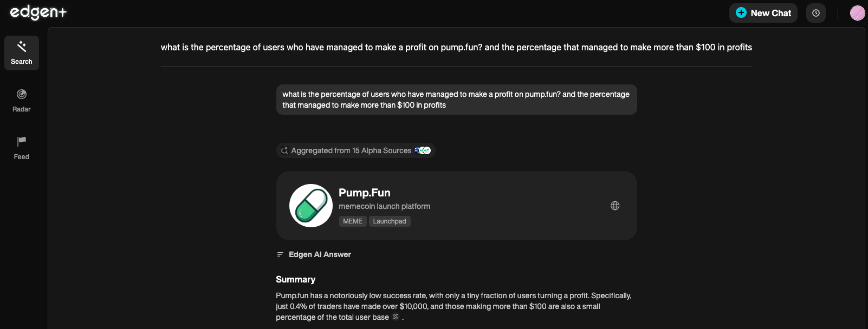Click the Edgen AI Answer list icon
Image resolution: width=868 pixels, height=329 pixels.
tap(280, 254)
